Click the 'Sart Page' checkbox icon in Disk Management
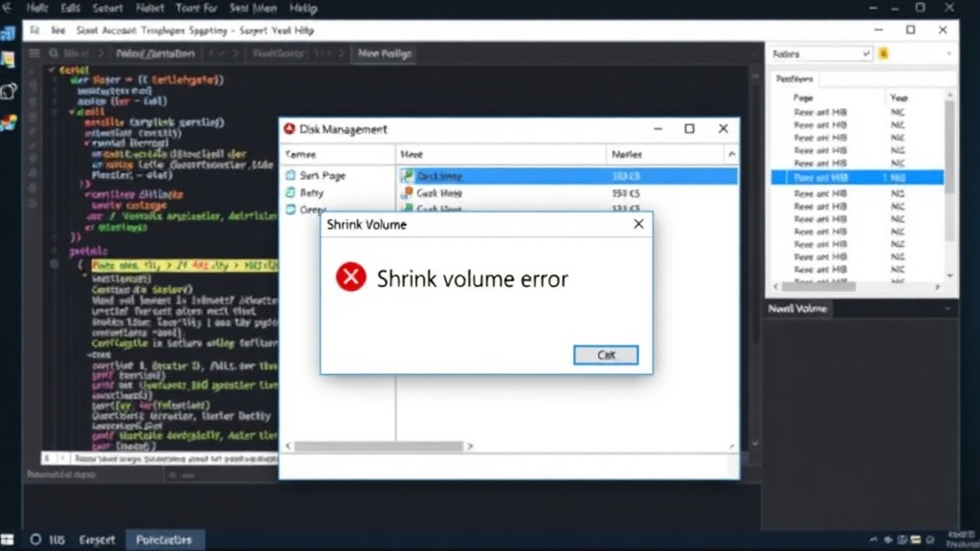980x551 pixels. click(291, 175)
